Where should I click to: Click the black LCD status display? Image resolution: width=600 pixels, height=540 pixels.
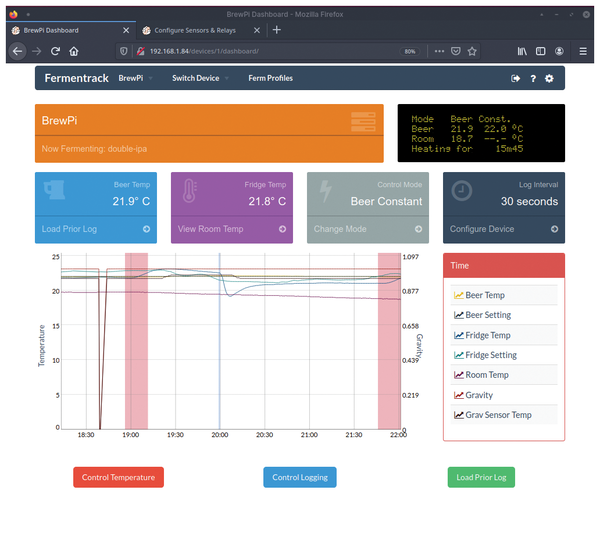click(481, 133)
